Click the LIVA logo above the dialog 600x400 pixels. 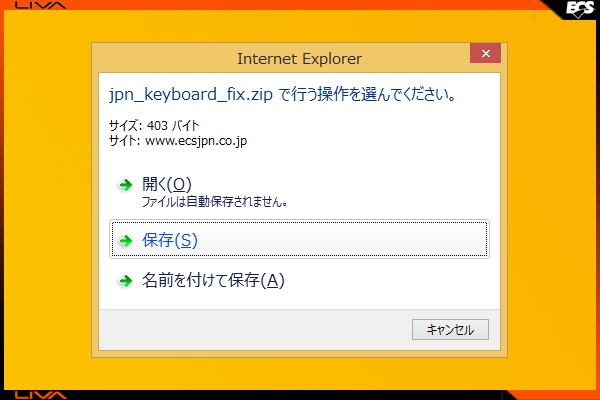(x=41, y=5)
